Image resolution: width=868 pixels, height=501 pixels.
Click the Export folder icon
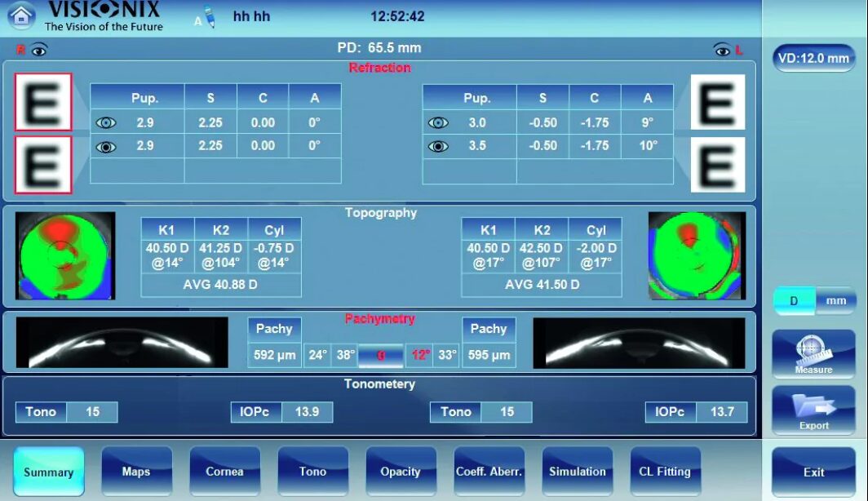point(813,410)
